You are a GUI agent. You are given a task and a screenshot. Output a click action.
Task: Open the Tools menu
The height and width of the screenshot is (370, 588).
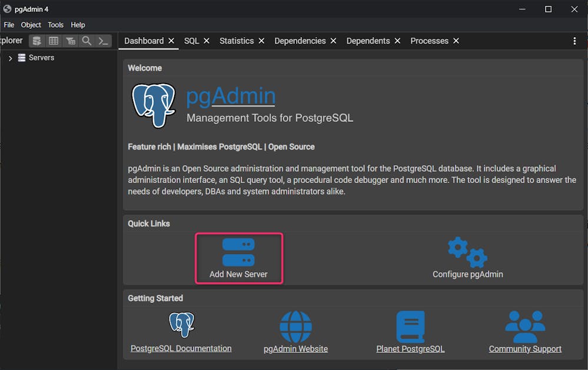55,25
